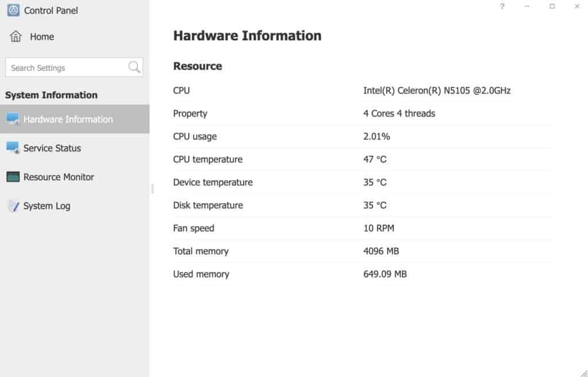The image size is (588, 377).
Task: Click the Resource section heading
Action: click(198, 66)
